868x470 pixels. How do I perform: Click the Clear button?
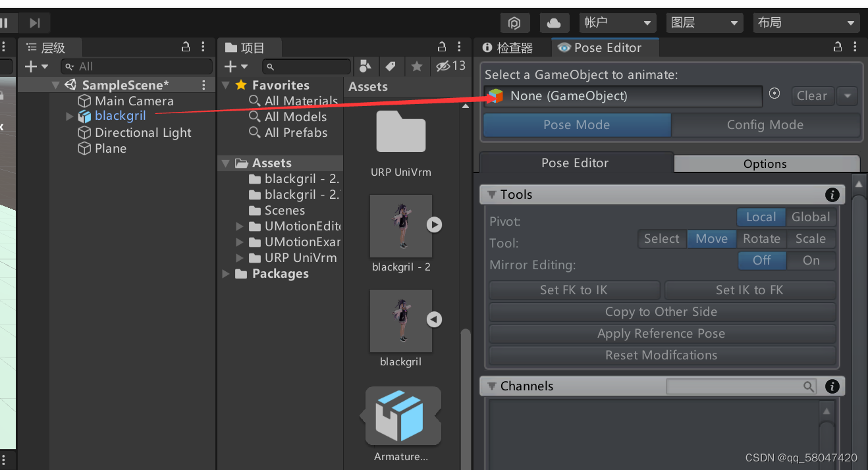812,95
